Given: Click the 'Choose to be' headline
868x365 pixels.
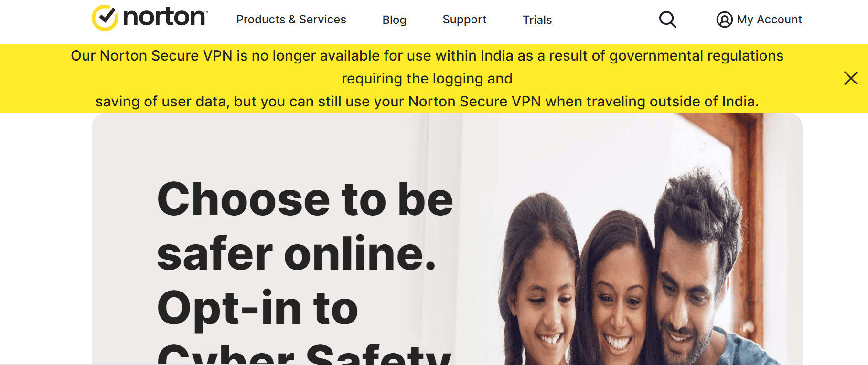Looking at the screenshot, I should (305, 199).
